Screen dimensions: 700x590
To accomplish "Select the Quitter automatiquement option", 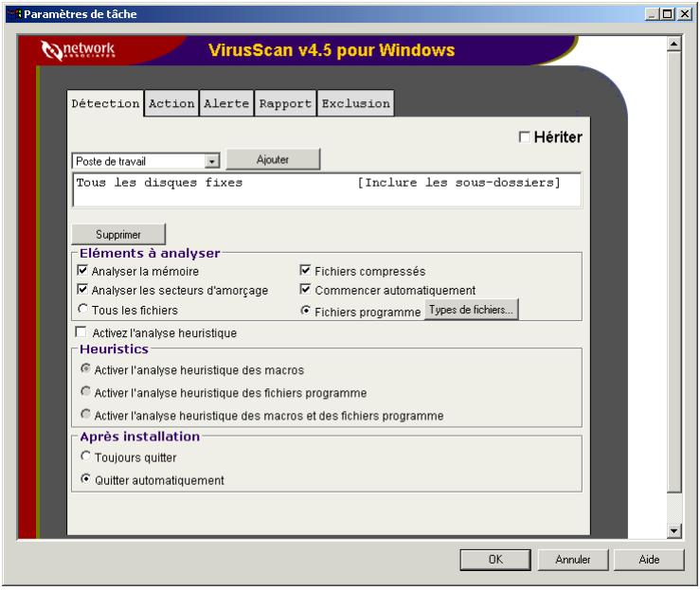I will [85, 479].
